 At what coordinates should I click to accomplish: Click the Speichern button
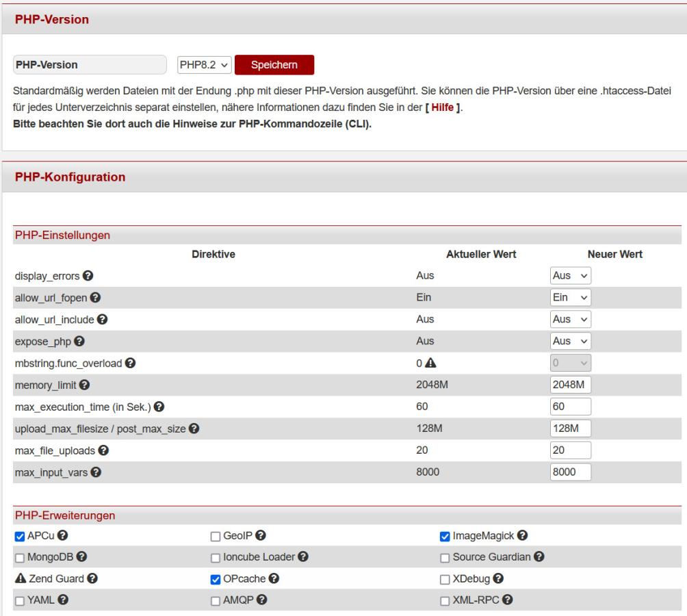(274, 65)
